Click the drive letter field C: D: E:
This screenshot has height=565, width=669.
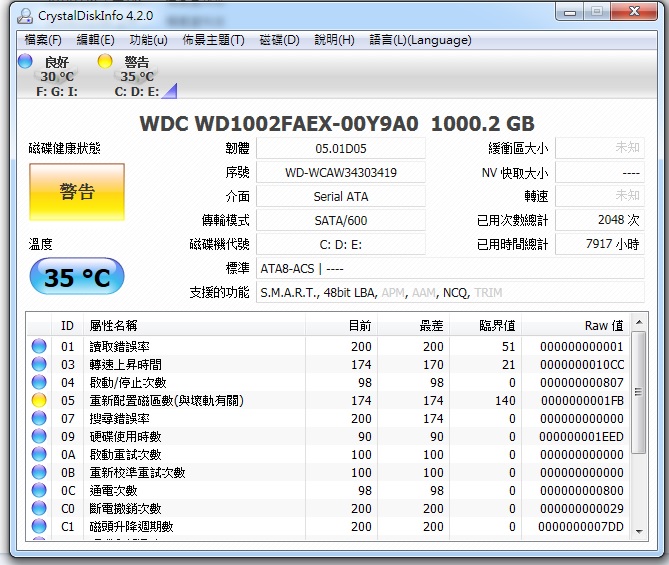(x=340, y=245)
